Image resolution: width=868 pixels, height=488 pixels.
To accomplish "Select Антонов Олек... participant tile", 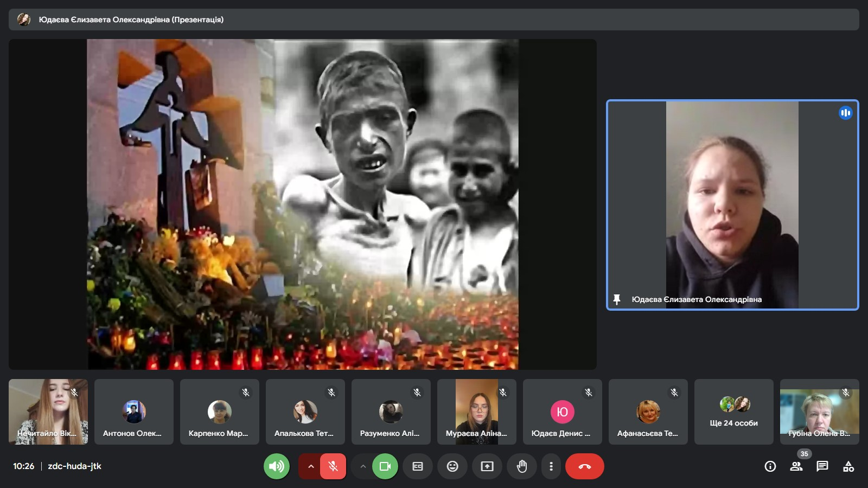I will [134, 412].
